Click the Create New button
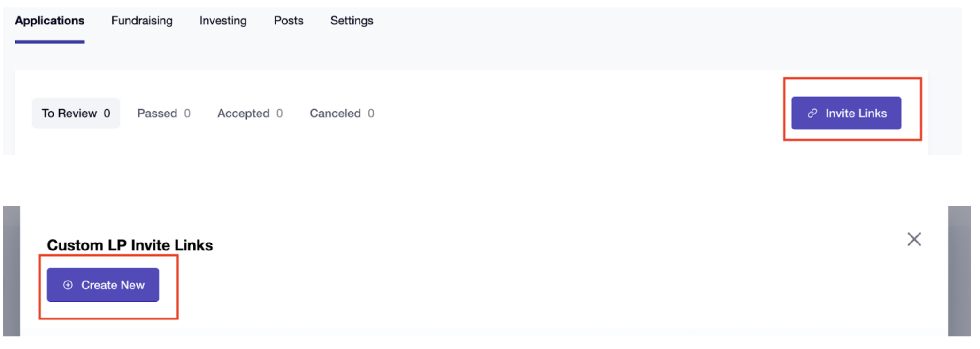Viewport: 980px width, 349px height. tap(103, 285)
